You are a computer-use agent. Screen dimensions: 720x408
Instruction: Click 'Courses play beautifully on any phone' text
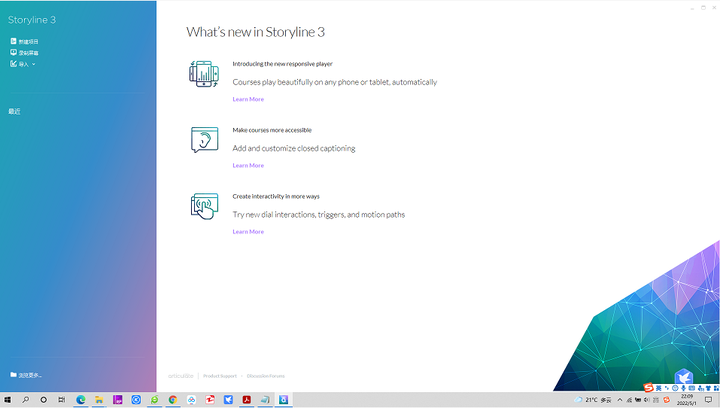point(335,82)
